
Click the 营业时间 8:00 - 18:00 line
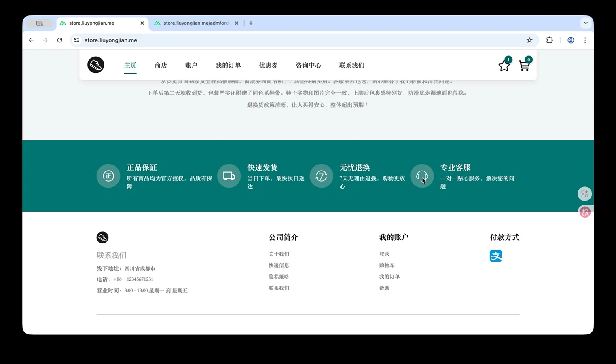142,291
